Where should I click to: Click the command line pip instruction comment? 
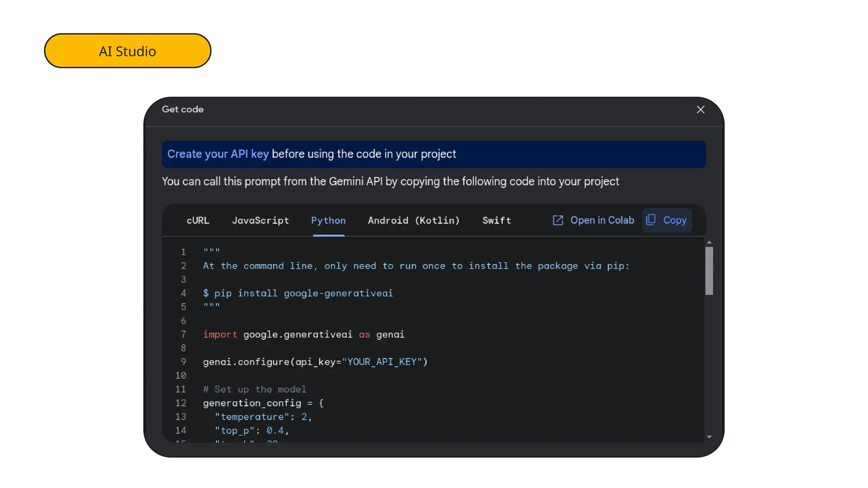coord(416,266)
